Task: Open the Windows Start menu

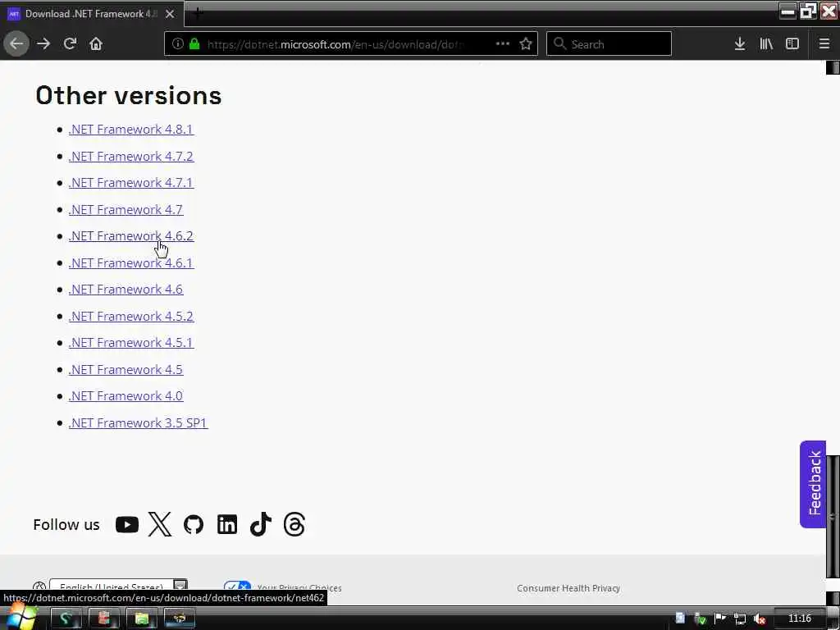Action: tap(21, 618)
